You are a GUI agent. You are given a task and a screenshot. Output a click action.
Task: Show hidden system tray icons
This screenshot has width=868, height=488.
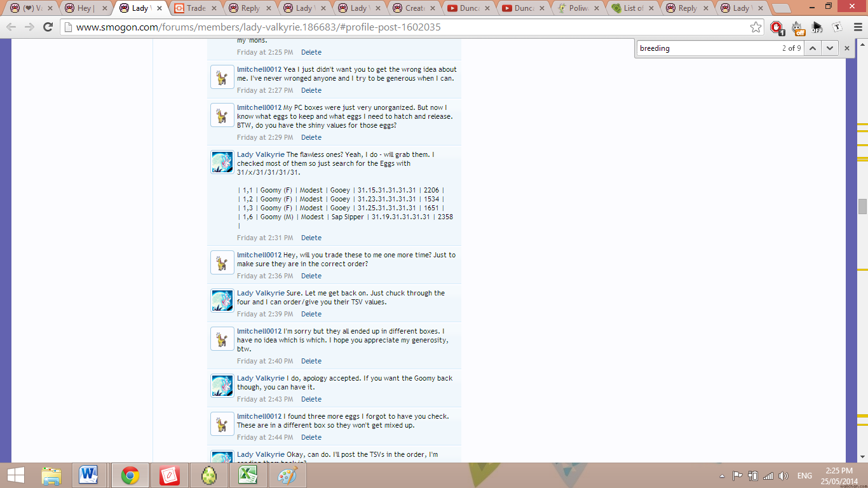722,476
